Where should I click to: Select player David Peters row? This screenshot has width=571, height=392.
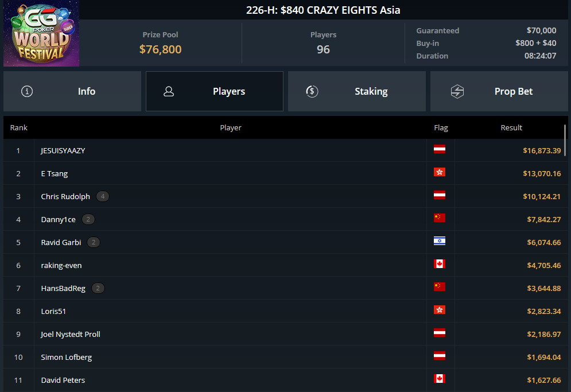pos(284,380)
